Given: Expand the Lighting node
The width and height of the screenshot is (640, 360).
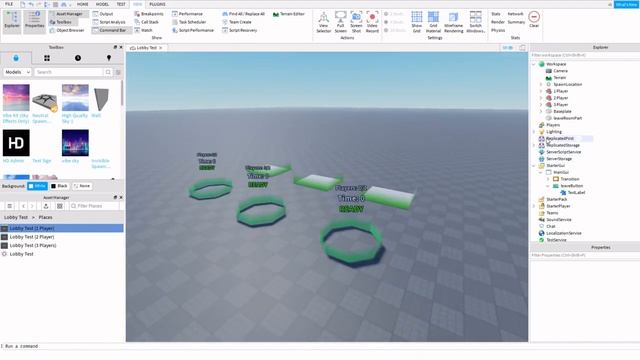Looking at the screenshot, I should 533,132.
